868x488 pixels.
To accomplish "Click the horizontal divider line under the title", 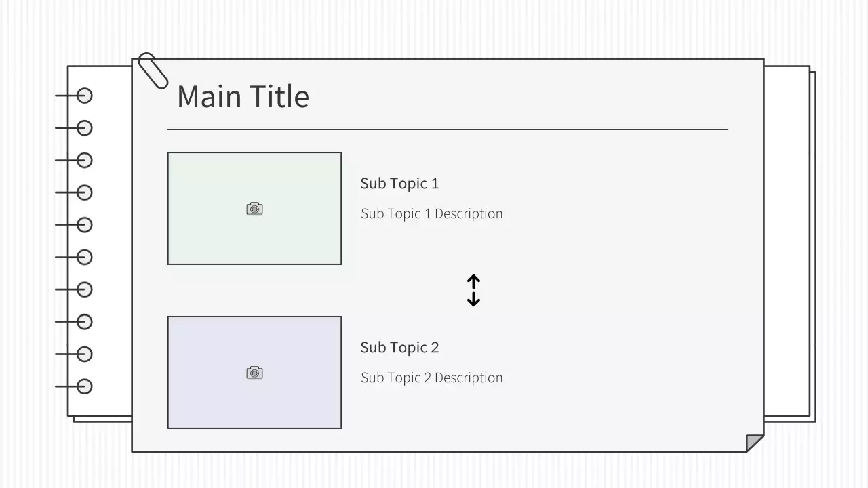I will click(448, 129).
